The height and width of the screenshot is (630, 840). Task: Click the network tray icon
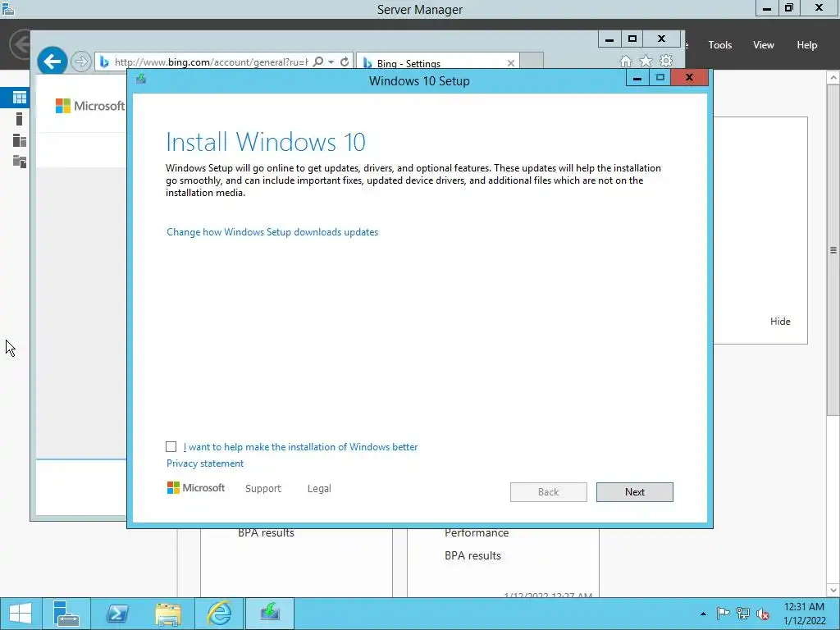[742, 614]
